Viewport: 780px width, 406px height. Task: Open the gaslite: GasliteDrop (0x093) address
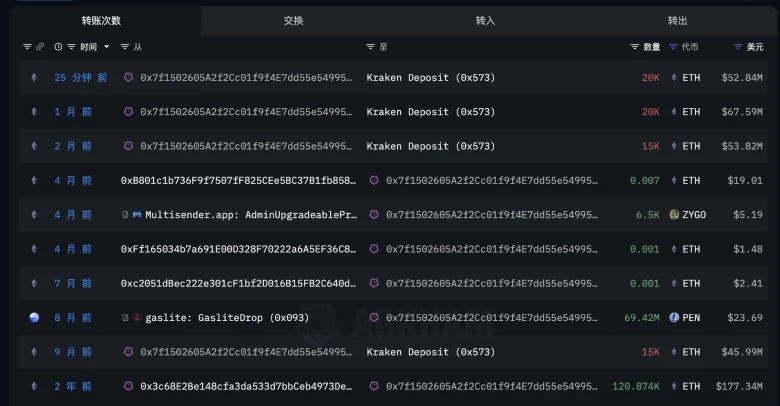pos(227,318)
